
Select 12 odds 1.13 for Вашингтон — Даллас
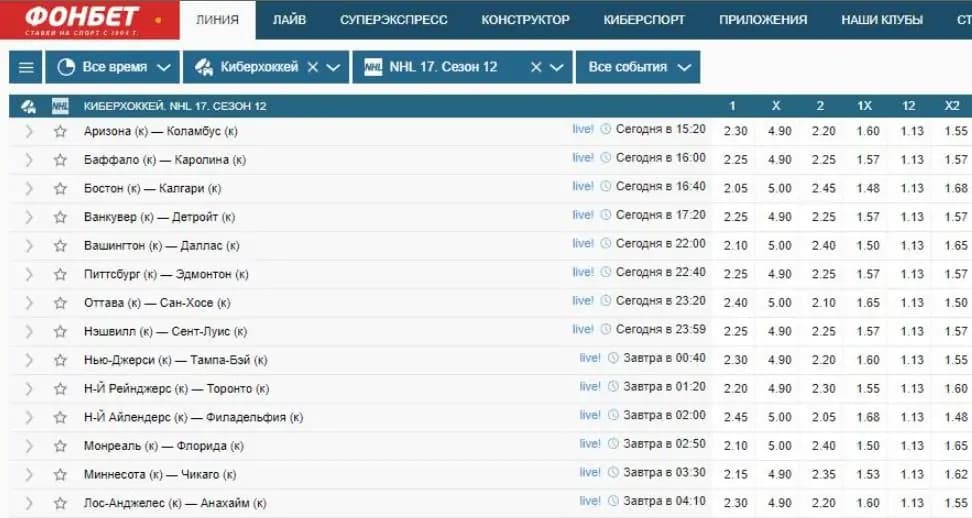click(912, 245)
